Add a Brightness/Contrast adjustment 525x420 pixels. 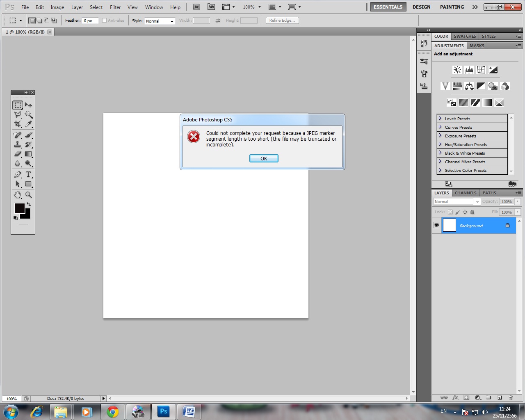(x=457, y=70)
